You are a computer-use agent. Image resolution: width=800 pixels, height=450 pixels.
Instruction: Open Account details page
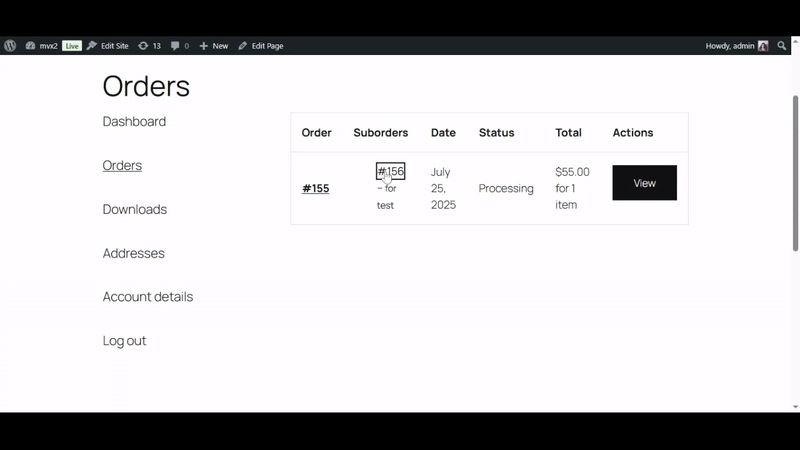click(147, 297)
